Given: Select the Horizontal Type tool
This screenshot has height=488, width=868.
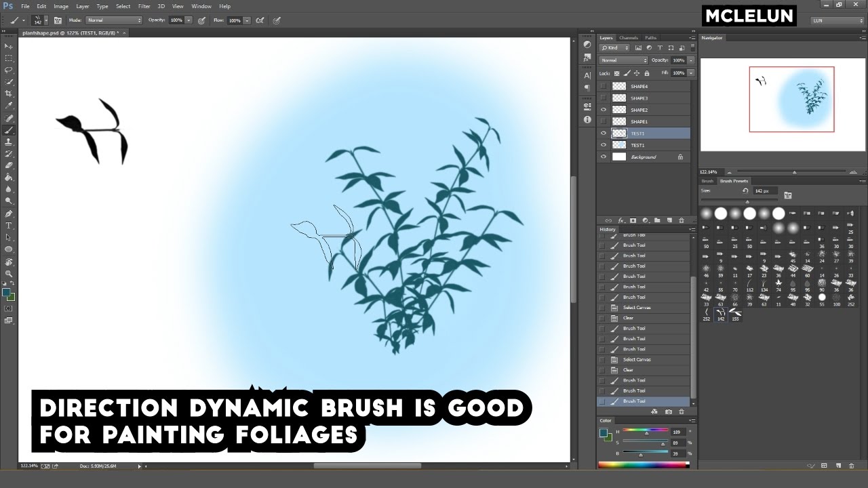Looking at the screenshot, I should coord(9,225).
